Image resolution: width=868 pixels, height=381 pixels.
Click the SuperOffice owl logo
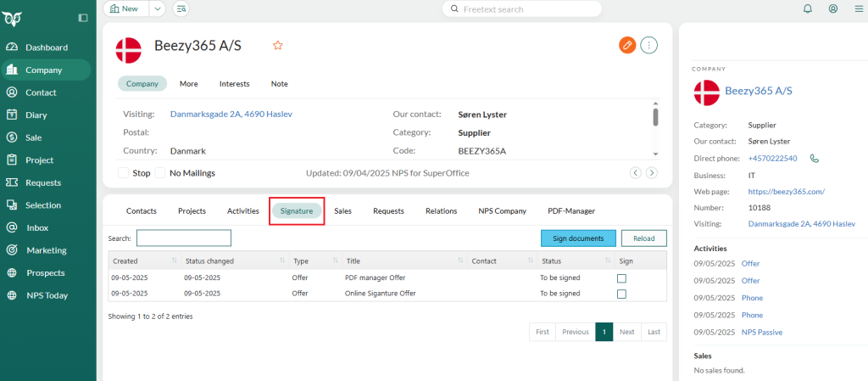pos(11,19)
